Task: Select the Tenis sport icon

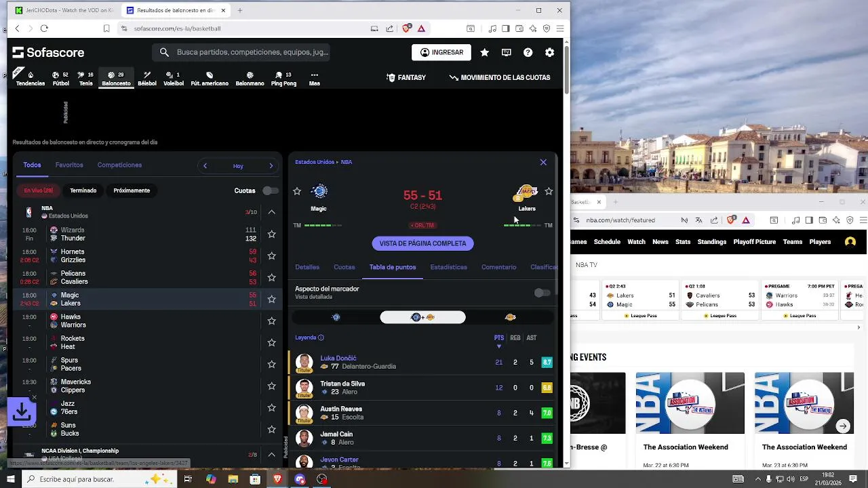Action: [85, 79]
